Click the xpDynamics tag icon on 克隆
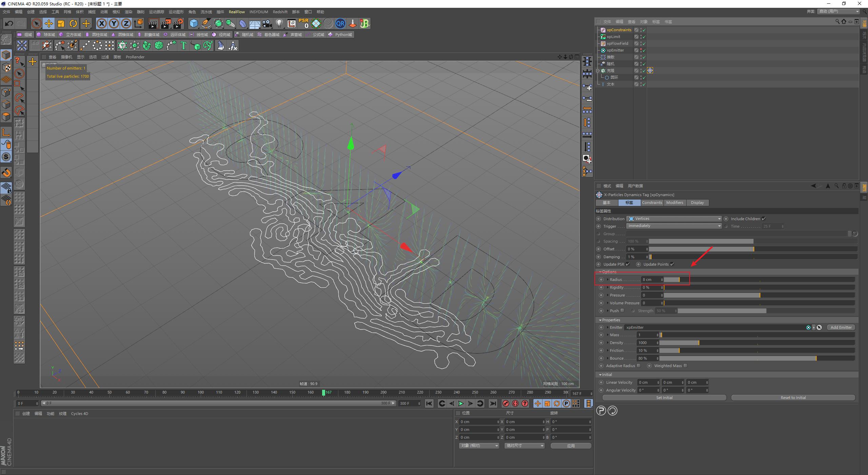868x475 pixels. coord(650,70)
